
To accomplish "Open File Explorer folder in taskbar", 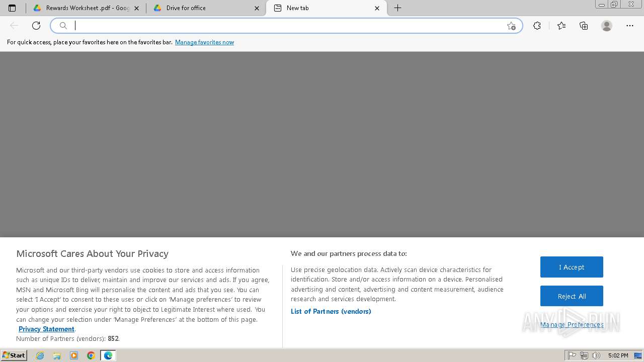I will pyautogui.click(x=57, y=355).
